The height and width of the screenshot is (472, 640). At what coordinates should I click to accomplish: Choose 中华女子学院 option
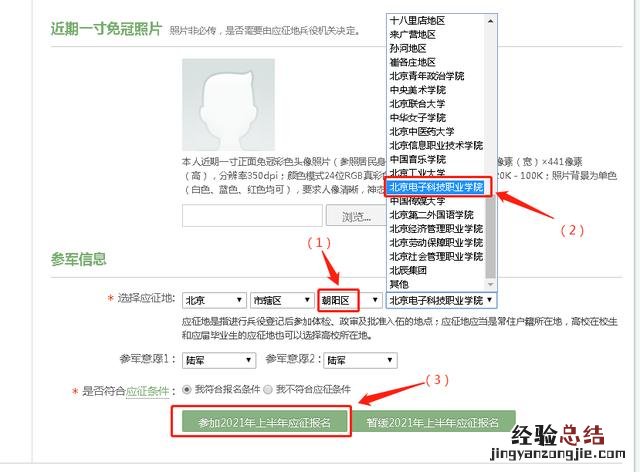436,118
